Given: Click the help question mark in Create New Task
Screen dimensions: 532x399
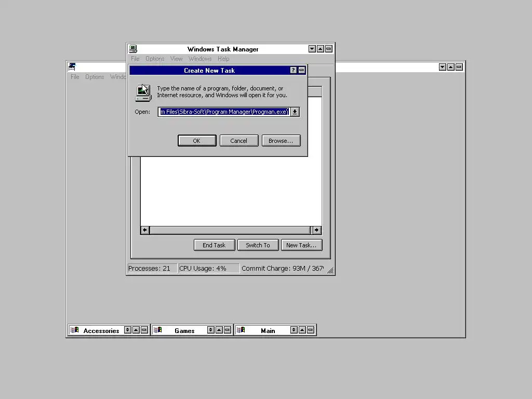Looking at the screenshot, I should pos(293,70).
